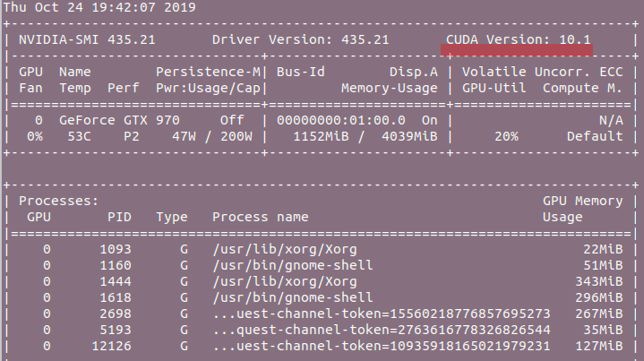Click PID "5193" in process list

pos(116,330)
